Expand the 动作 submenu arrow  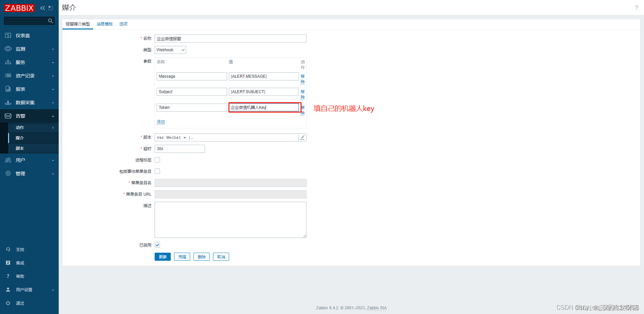pos(53,128)
